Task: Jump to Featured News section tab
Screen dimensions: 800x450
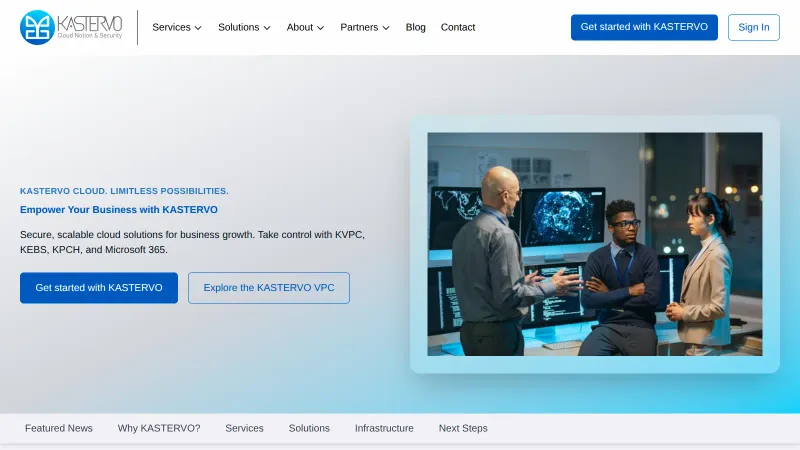Action: (x=59, y=428)
